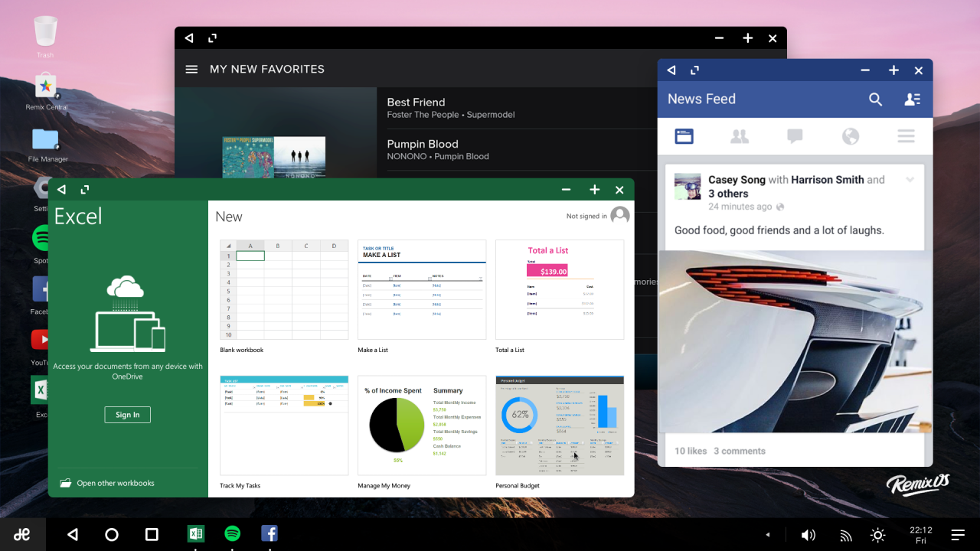Viewport: 980px width, 551px height.
Task: Open the hamburger menu beside MY NEW FAVORITES
Action: pyautogui.click(x=191, y=69)
